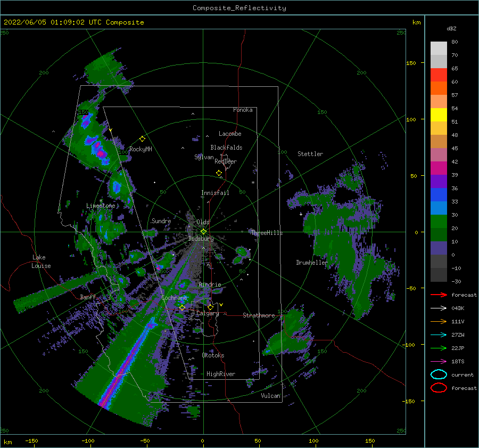This screenshot has width=479, height=448.
Task: Click the cyan 'current' ellipse legend icon
Action: coord(439,374)
